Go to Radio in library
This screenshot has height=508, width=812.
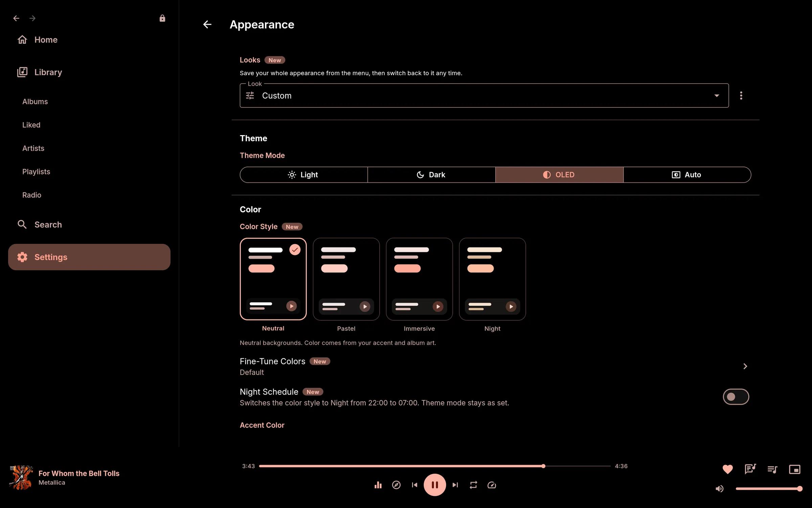[32, 195]
